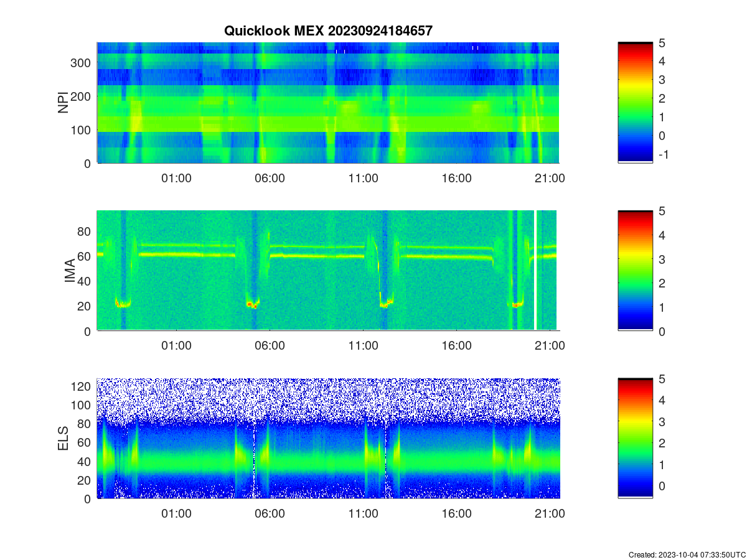Click the 60 y-axis tick on the ELS plot
The width and height of the screenshot is (747, 560).
(x=85, y=442)
